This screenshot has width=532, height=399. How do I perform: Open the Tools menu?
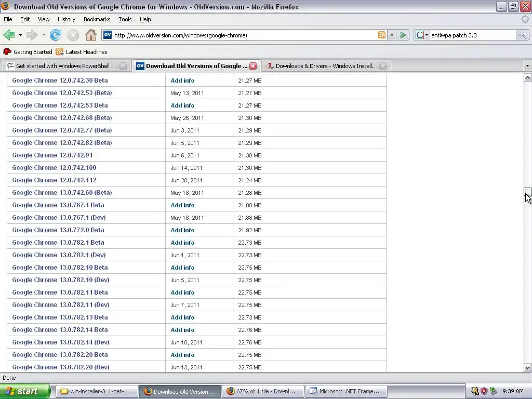(x=125, y=19)
